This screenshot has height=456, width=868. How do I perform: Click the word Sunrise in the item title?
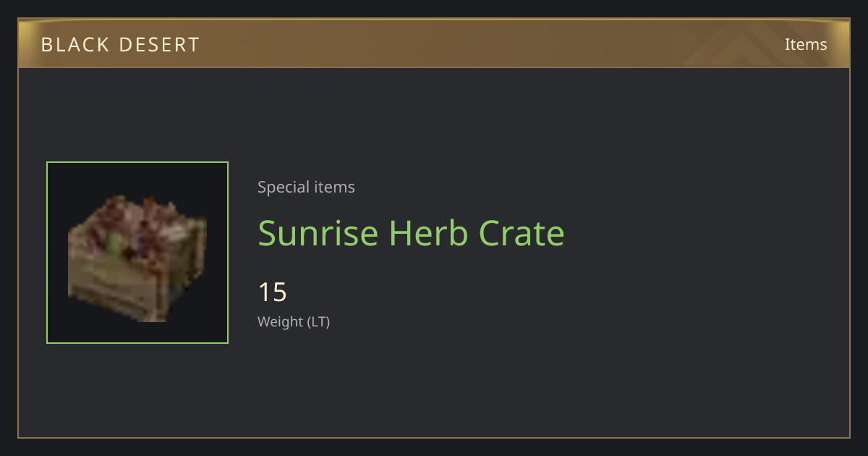(318, 233)
